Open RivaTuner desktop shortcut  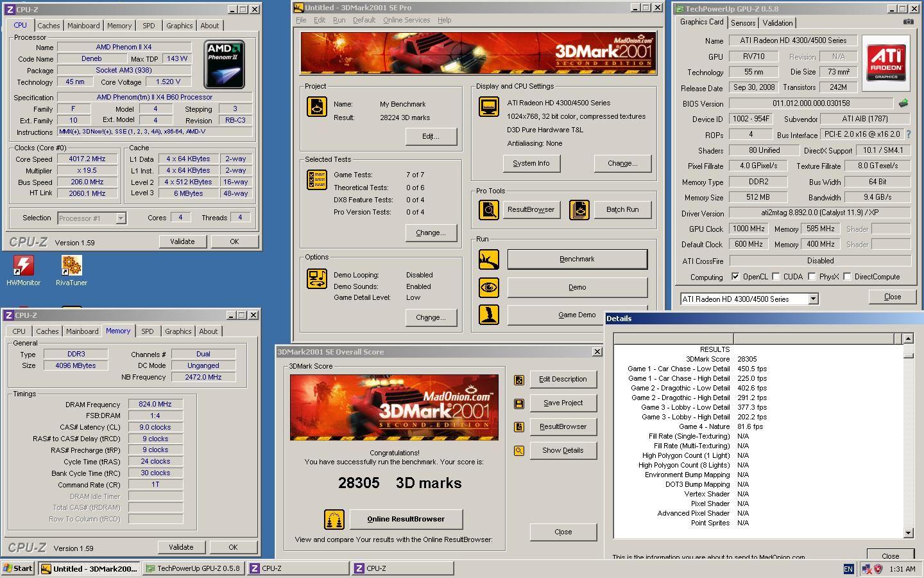coord(71,270)
